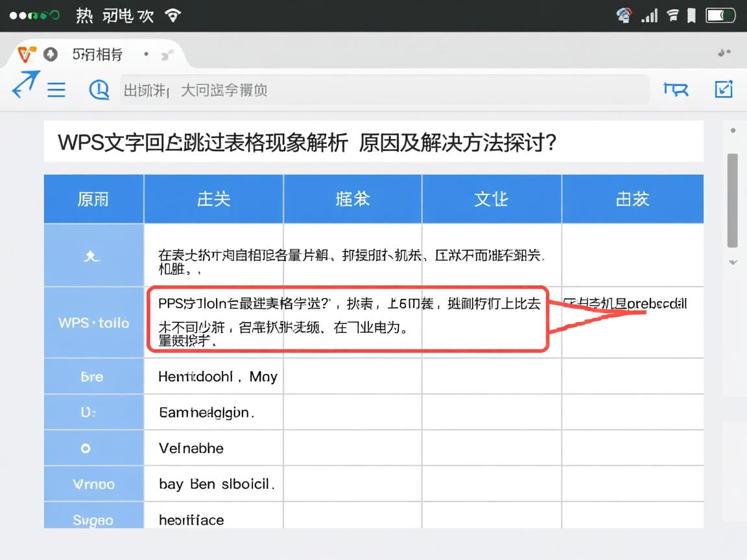Tap the Hentdoohl, May table cell
The image size is (747, 560).
217,377
